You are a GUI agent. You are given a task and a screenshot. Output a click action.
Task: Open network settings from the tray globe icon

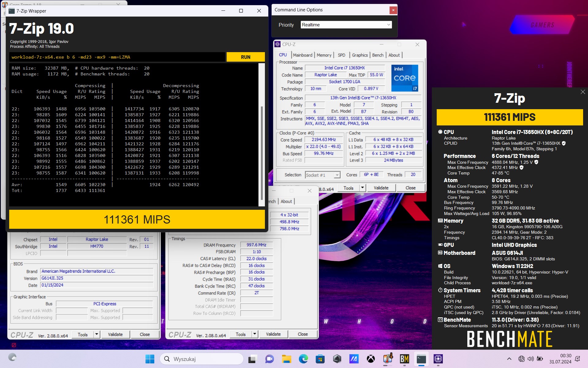pos(521,359)
